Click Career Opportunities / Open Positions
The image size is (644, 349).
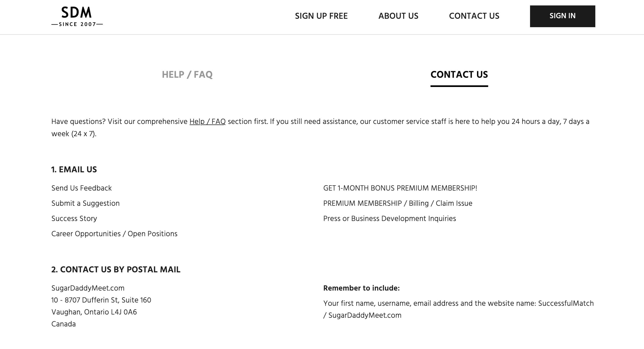coord(114,234)
